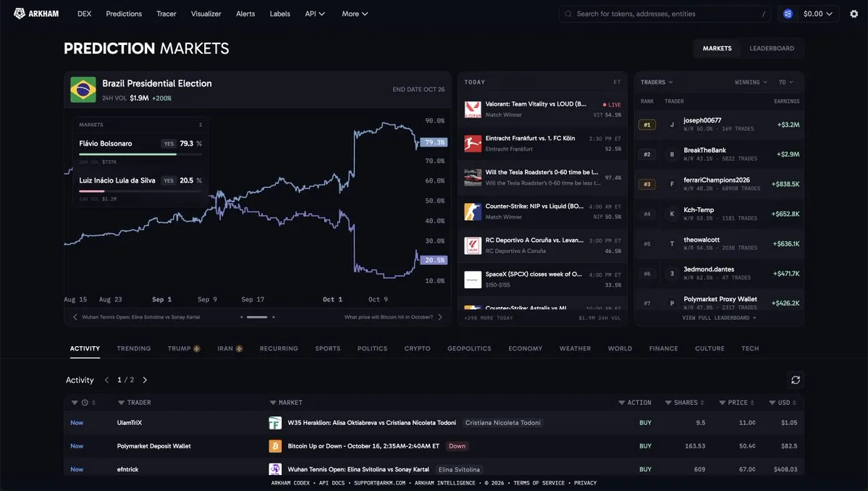Open the Winning filter dropdown
The image size is (868, 491).
click(x=751, y=82)
